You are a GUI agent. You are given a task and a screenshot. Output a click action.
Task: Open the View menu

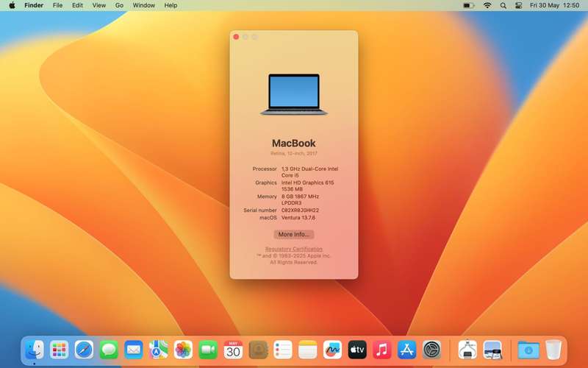[99, 5]
